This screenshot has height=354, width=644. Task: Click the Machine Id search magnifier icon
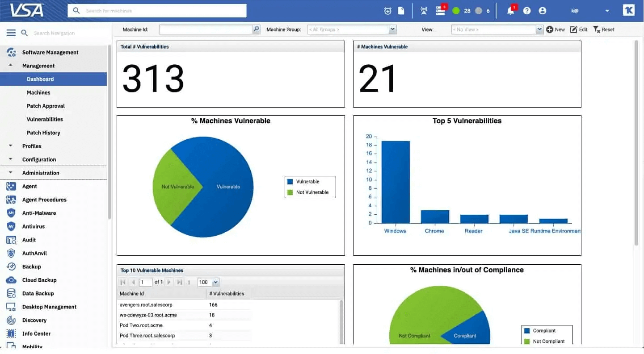tap(256, 29)
